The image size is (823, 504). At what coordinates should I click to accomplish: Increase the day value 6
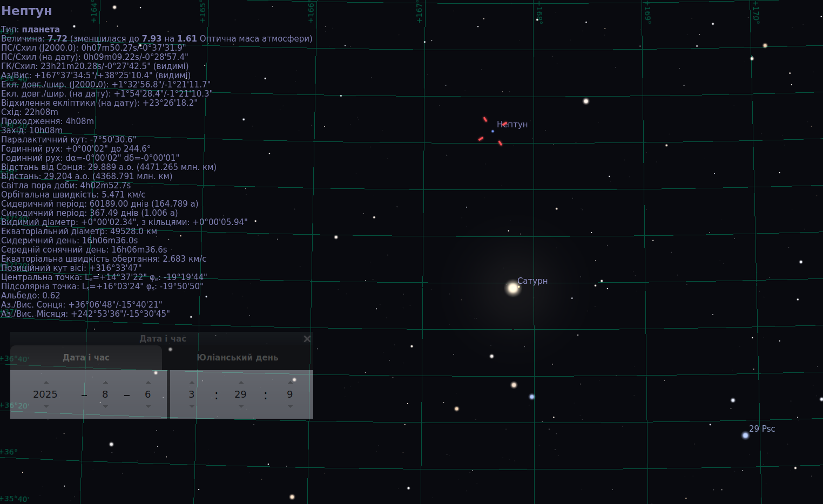(x=148, y=382)
